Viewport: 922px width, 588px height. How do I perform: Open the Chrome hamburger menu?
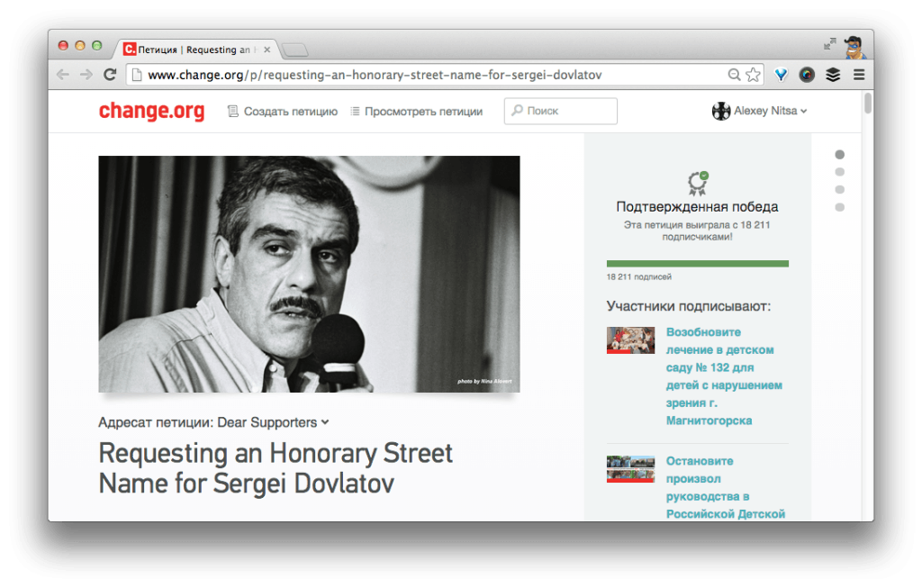tap(859, 75)
